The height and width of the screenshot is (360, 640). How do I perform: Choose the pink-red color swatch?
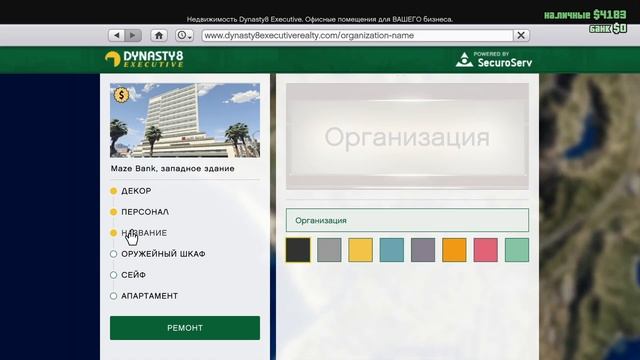tap(486, 250)
